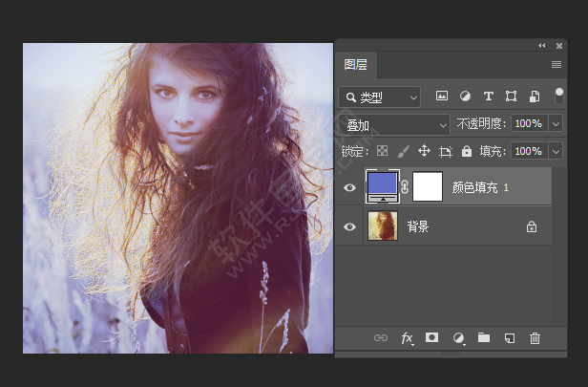Image resolution: width=588 pixels, height=387 pixels.
Task: Toggle visibility of the 背景 layer
Action: (349, 226)
